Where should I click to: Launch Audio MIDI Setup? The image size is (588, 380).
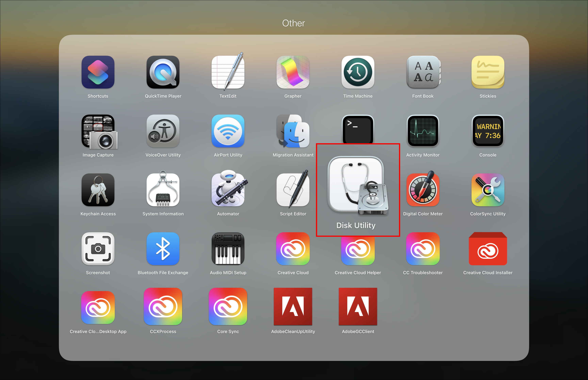tap(228, 249)
